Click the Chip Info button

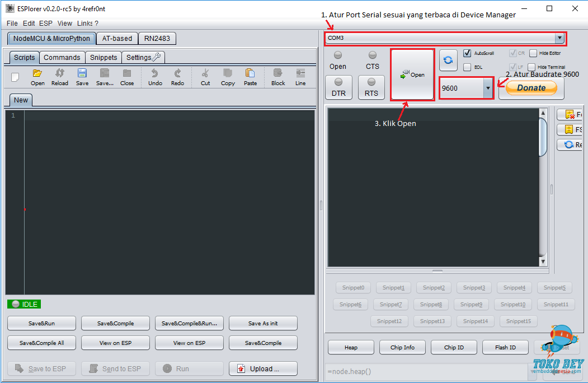[402, 347]
